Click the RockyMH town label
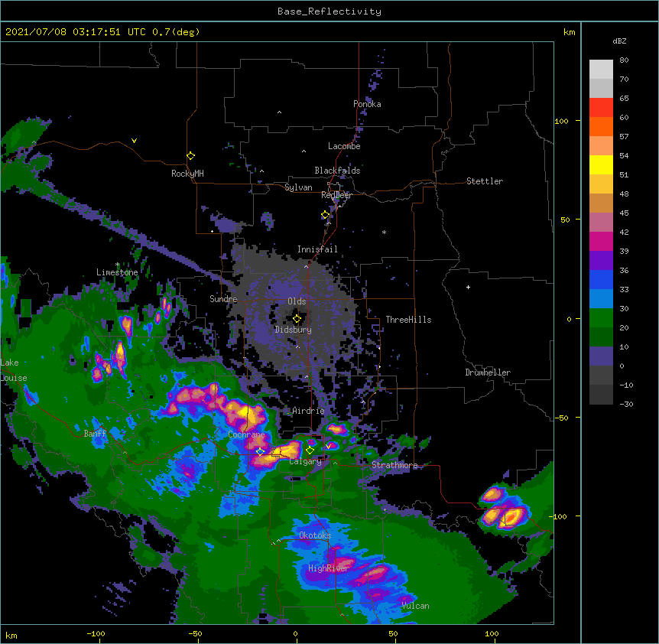The width and height of the screenshot is (659, 644). point(187,174)
